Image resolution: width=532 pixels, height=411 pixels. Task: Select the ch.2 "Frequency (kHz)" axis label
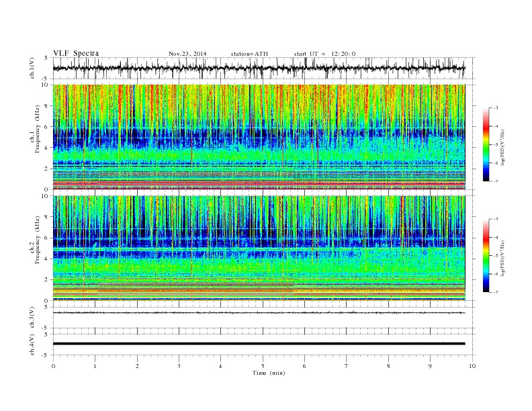click(x=37, y=239)
